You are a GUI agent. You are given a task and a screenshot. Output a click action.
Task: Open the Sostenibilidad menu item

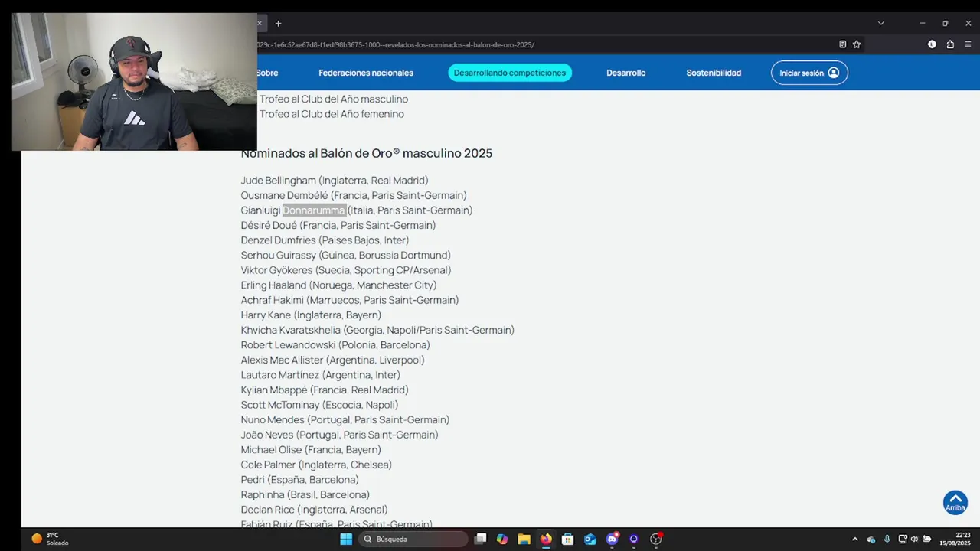[714, 73]
